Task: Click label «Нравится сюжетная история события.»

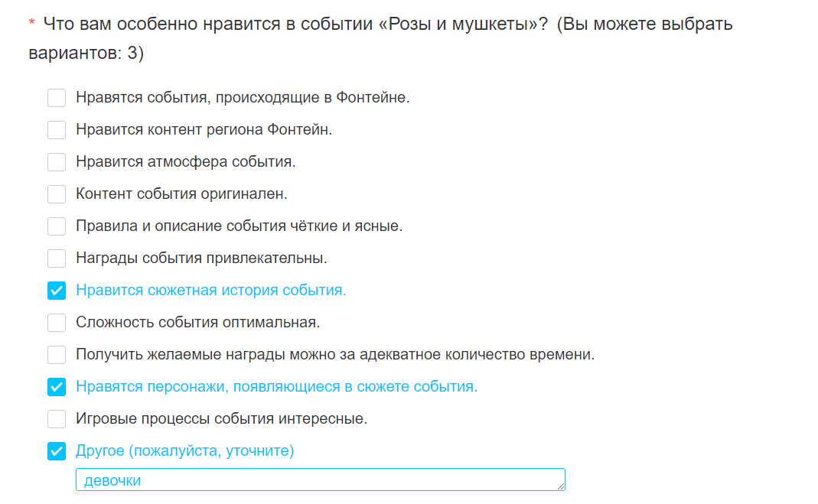Action: tap(211, 291)
